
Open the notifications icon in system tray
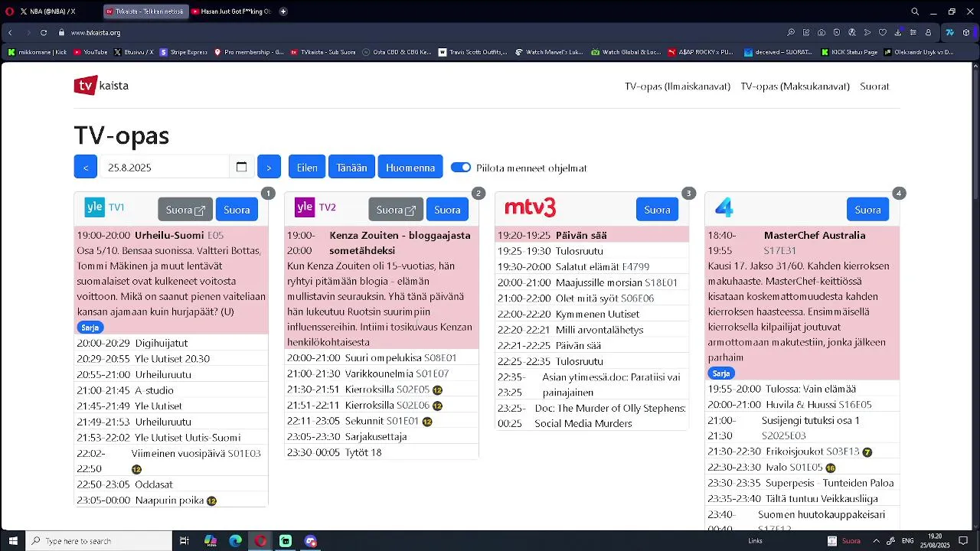click(963, 541)
